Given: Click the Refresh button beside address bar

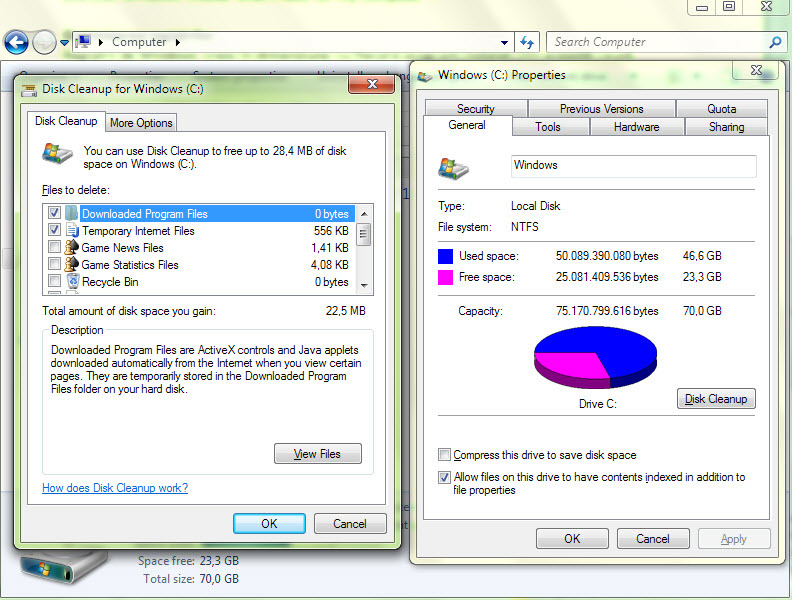Looking at the screenshot, I should coord(527,42).
